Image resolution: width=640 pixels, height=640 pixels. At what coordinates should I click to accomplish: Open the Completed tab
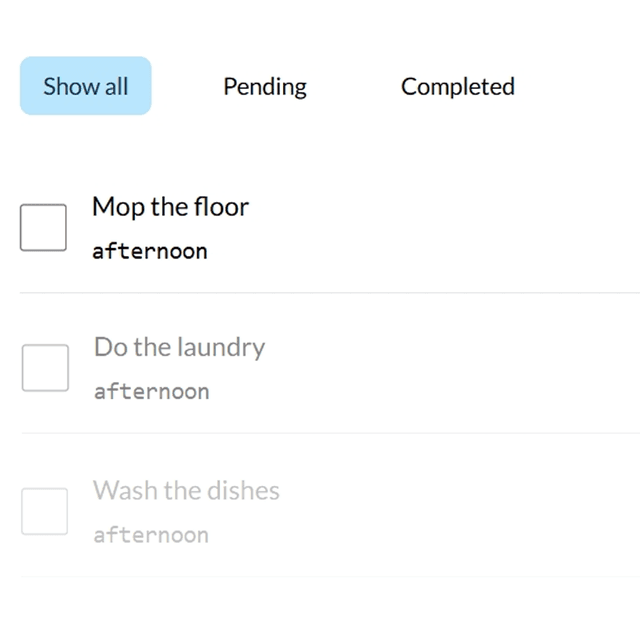458,87
